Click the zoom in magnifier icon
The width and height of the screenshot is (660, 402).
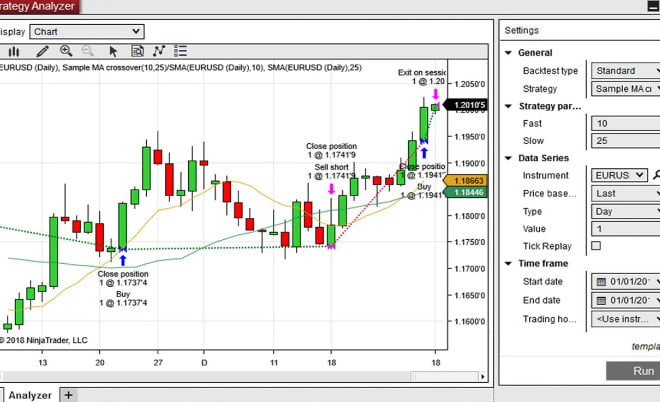coord(66,51)
